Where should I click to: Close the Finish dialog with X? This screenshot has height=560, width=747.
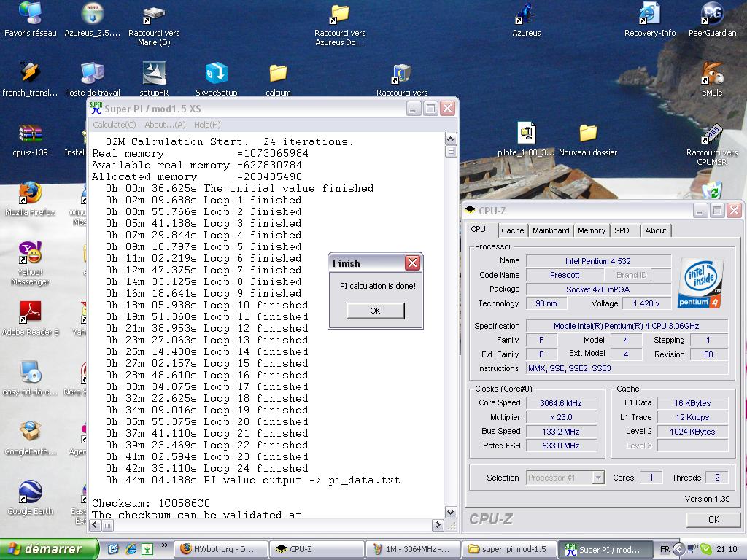[x=413, y=262]
